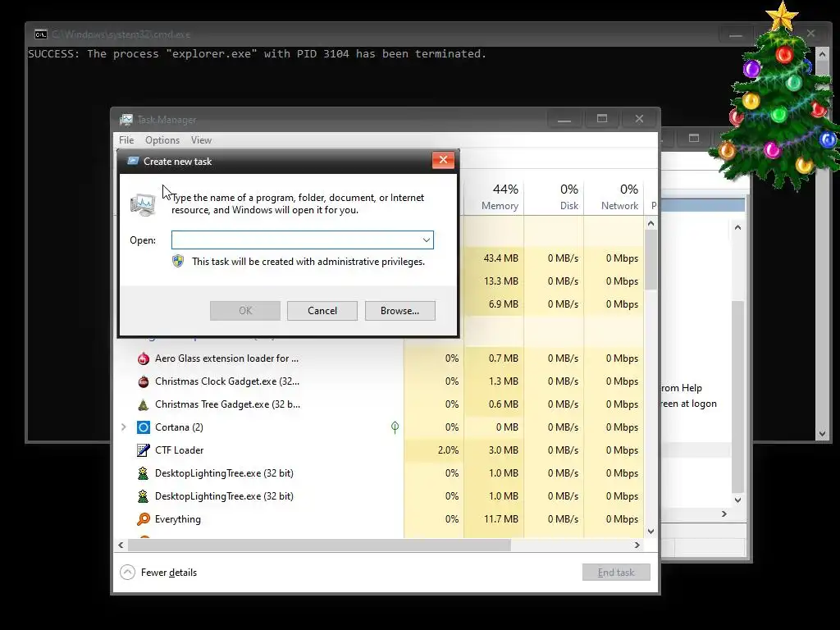Click the SUCCESS message in cmd window
This screenshot has height=630, width=840.
[257, 53]
